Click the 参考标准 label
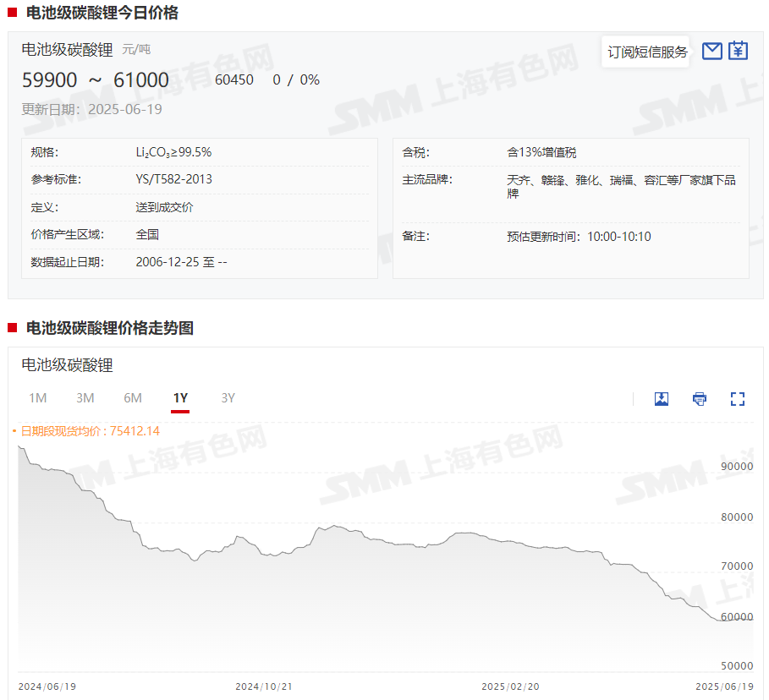 (56, 179)
